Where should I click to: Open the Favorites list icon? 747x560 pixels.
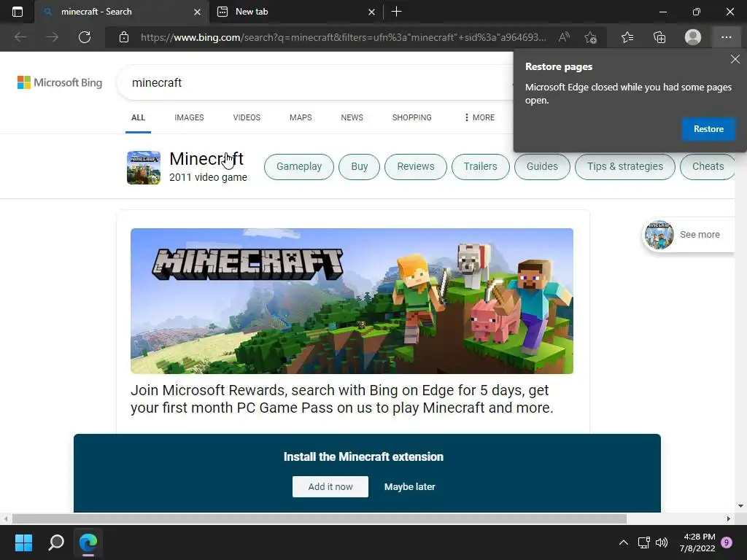627,37
